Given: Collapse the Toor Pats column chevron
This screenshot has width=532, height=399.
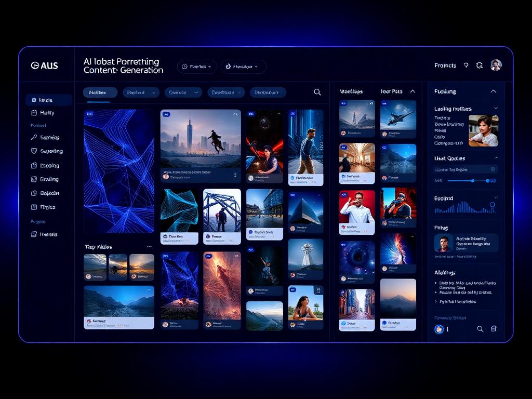Looking at the screenshot, I should tap(413, 91).
